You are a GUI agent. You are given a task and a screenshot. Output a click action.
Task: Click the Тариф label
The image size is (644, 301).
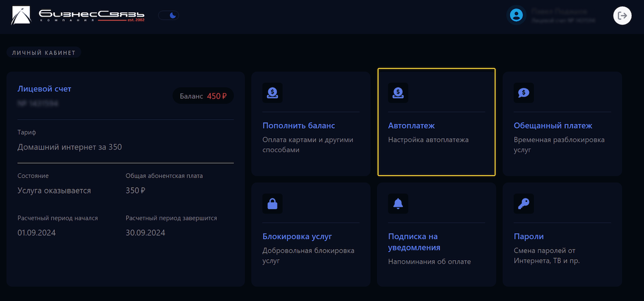(x=27, y=132)
